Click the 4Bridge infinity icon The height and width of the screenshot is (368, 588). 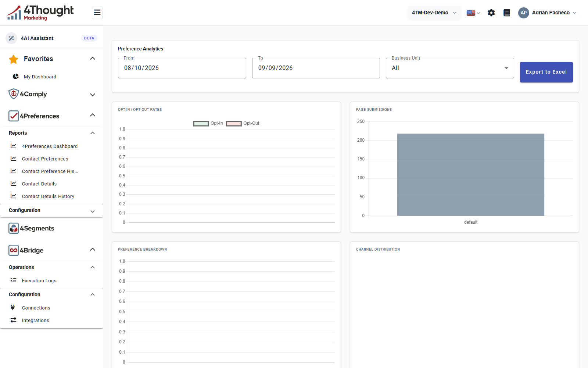point(14,250)
